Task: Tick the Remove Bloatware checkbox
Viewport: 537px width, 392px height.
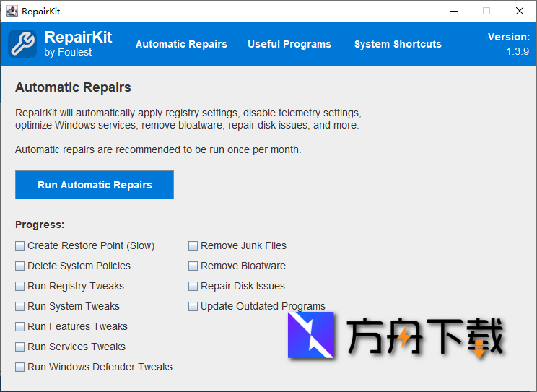Action: (193, 266)
